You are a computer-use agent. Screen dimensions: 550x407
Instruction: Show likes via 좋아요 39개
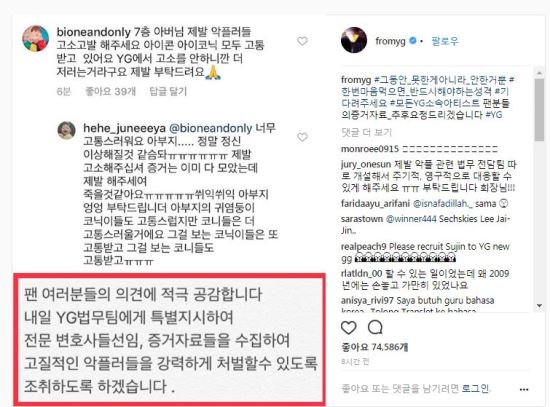tap(110, 91)
